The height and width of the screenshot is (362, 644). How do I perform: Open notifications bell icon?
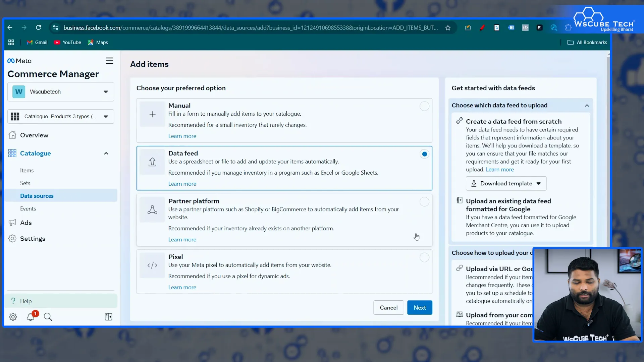point(31,316)
